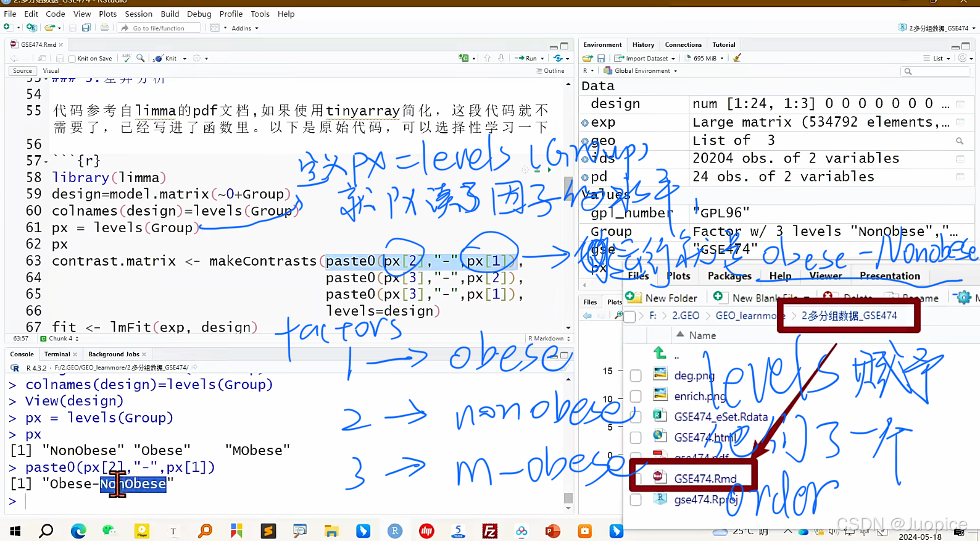Tick the checkbox next to GSE474_eSet.Rdata
This screenshot has width=980, height=541.
point(636,416)
